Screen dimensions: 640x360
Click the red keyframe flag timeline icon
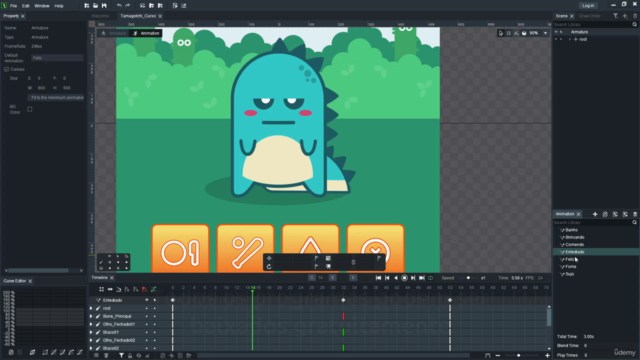(144, 289)
